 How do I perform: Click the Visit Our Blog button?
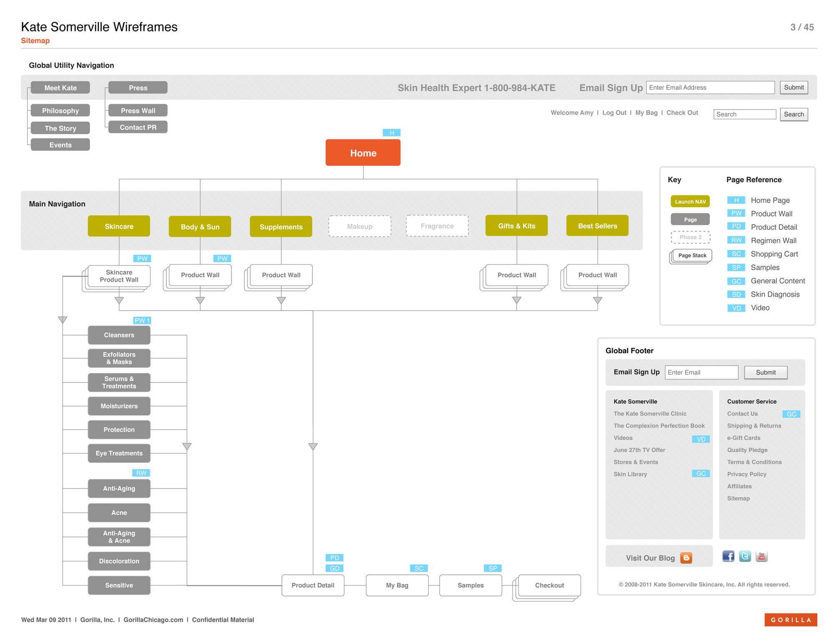pyautogui.click(x=659, y=556)
